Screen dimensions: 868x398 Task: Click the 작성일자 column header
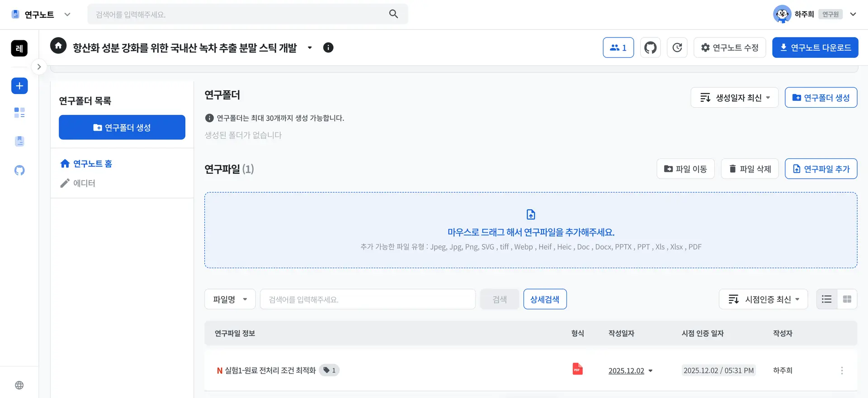pos(621,333)
